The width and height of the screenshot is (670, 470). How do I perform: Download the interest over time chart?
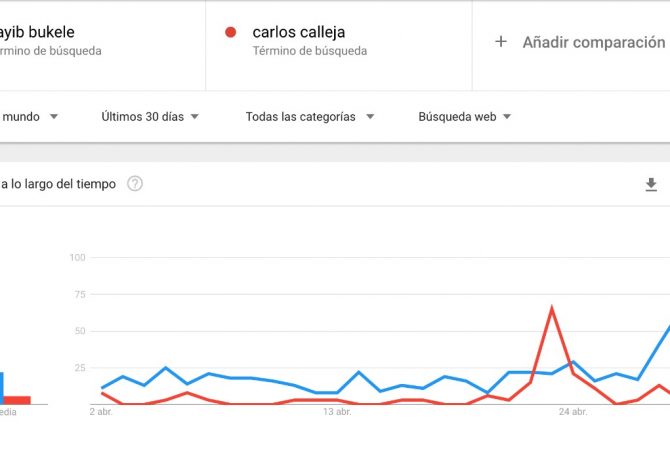click(651, 185)
